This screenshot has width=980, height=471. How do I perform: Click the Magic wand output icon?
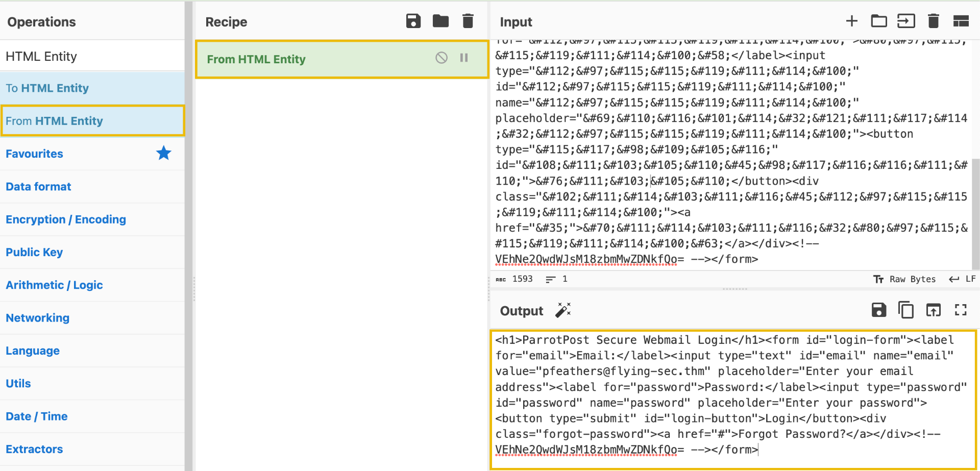[x=563, y=310]
